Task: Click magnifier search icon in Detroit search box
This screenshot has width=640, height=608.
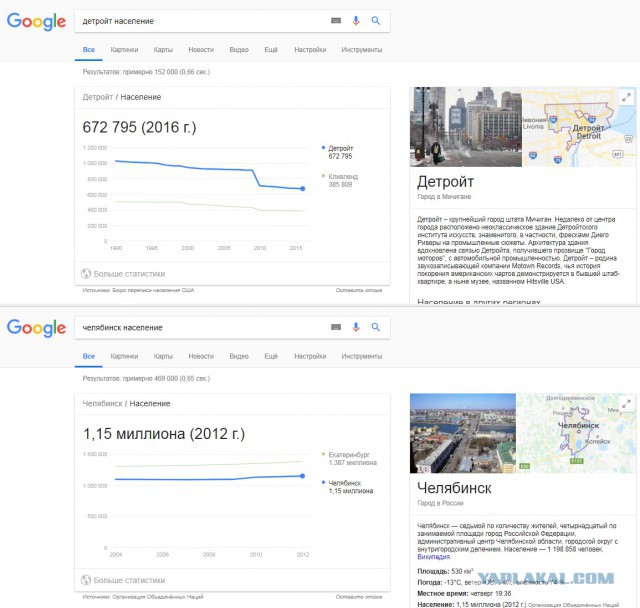Action: coord(376,21)
